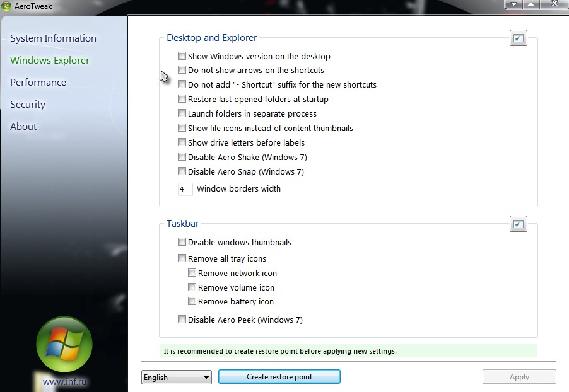Tick Disable windows thumbnails checkbox
Viewport: 569px width, 392px height.
[x=182, y=242]
